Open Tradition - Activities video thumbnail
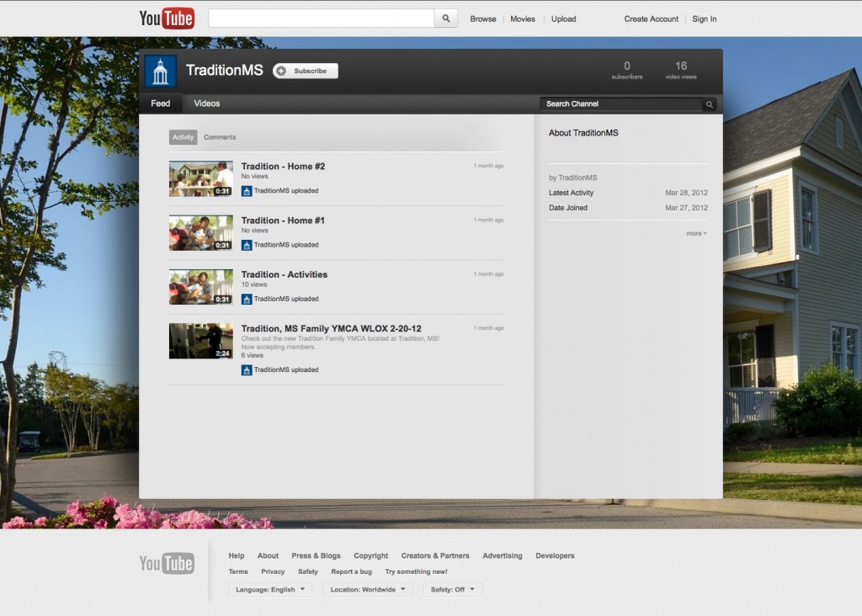 click(200, 287)
